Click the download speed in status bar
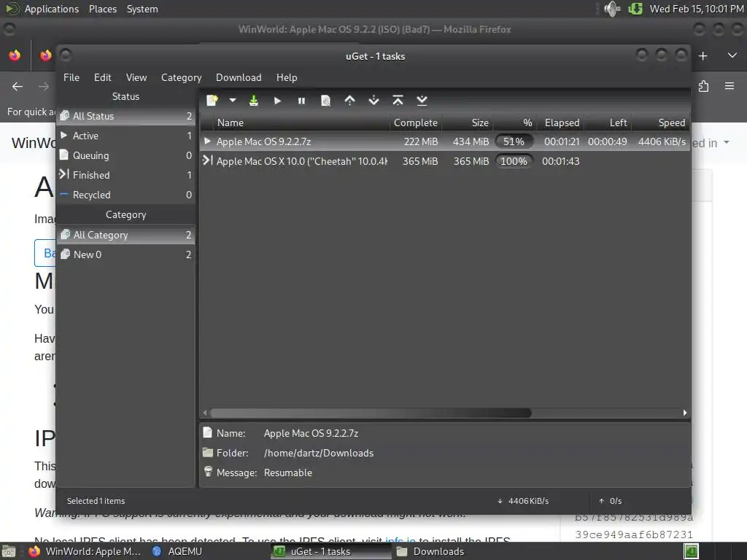The width and height of the screenshot is (747, 560). point(523,501)
